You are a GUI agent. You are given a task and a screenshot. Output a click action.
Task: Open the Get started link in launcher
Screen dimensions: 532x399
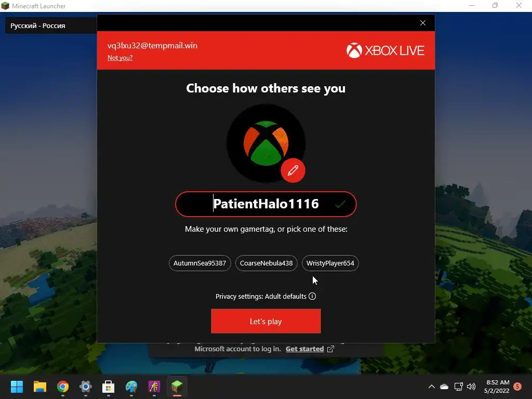tap(304, 349)
